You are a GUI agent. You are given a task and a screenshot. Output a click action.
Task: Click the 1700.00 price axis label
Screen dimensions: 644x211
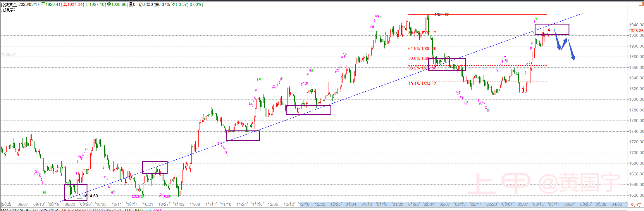(x=636, y=152)
